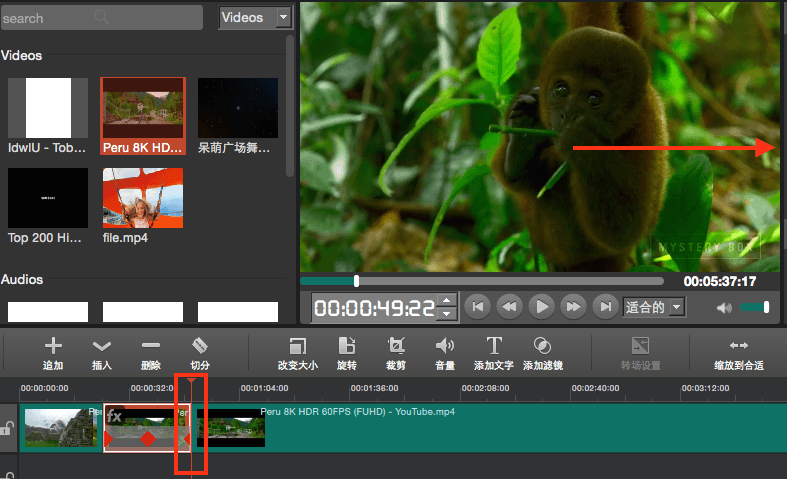Select the 旋转 (rotate) tool
Viewport: 787px width, 479px height.
coord(347,345)
